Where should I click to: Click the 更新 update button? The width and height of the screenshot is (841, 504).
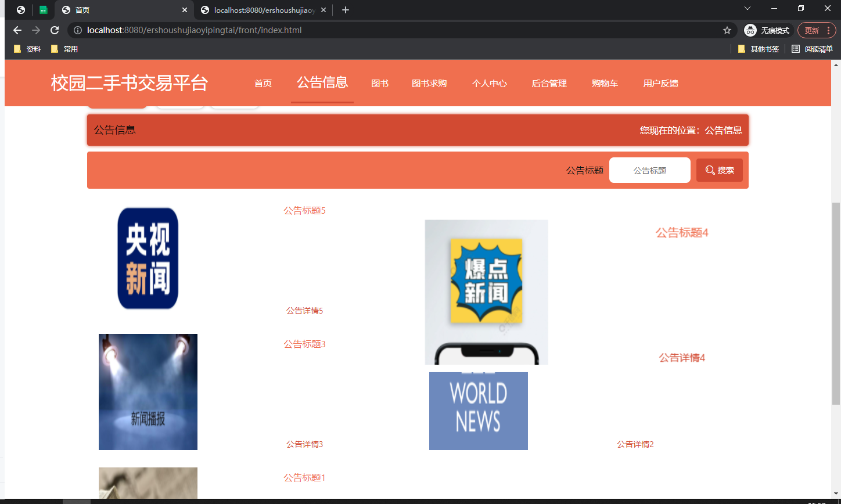(817, 30)
